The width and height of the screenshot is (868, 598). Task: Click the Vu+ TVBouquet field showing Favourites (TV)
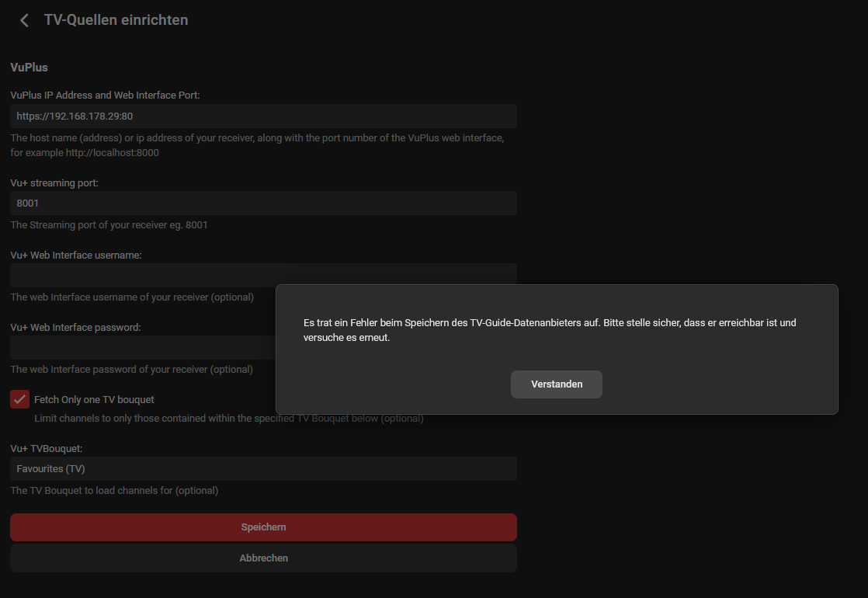(x=263, y=468)
